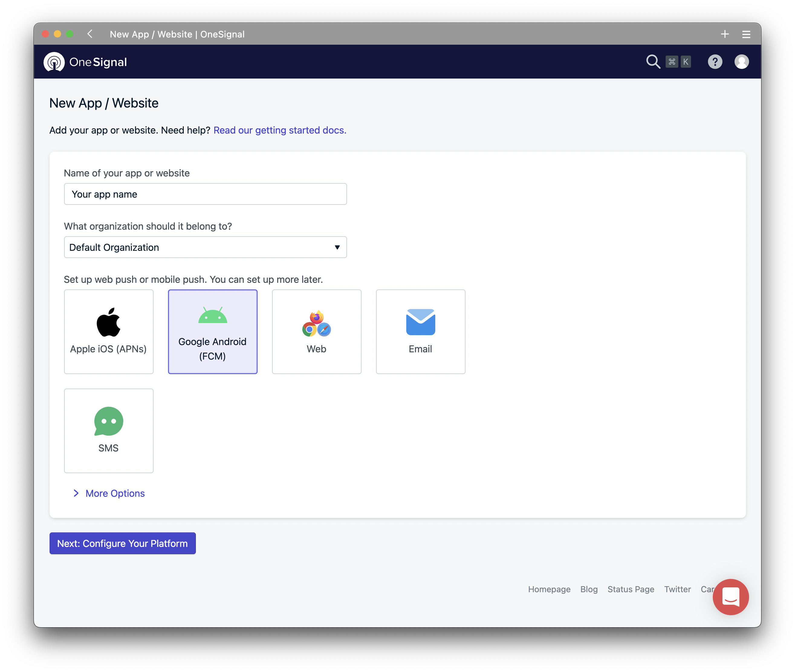The width and height of the screenshot is (795, 672).
Task: Open the hamburger menu in title bar
Action: pos(746,35)
